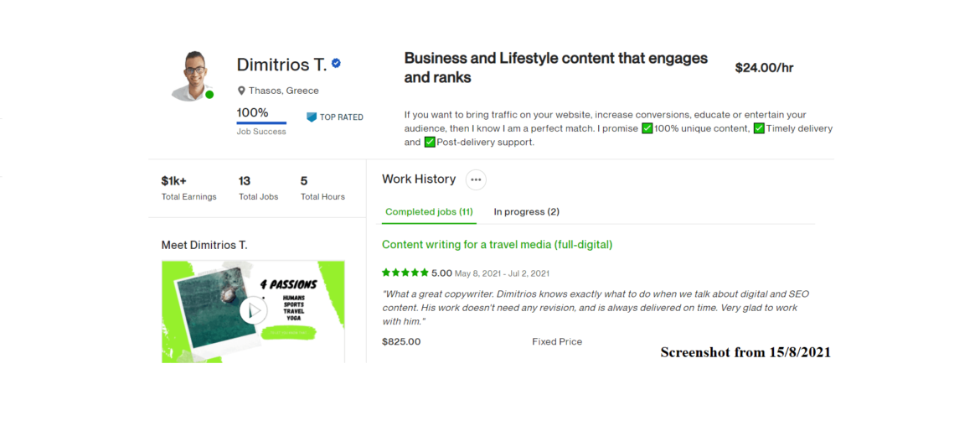The width and height of the screenshot is (980, 426).
Task: Click the blue verified badge beside Dimitrios T.
Action: [x=336, y=64]
